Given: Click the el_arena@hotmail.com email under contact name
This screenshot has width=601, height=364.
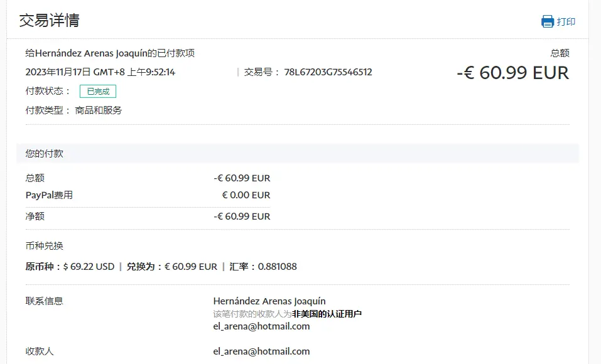Looking at the screenshot, I should pyautogui.click(x=261, y=326).
